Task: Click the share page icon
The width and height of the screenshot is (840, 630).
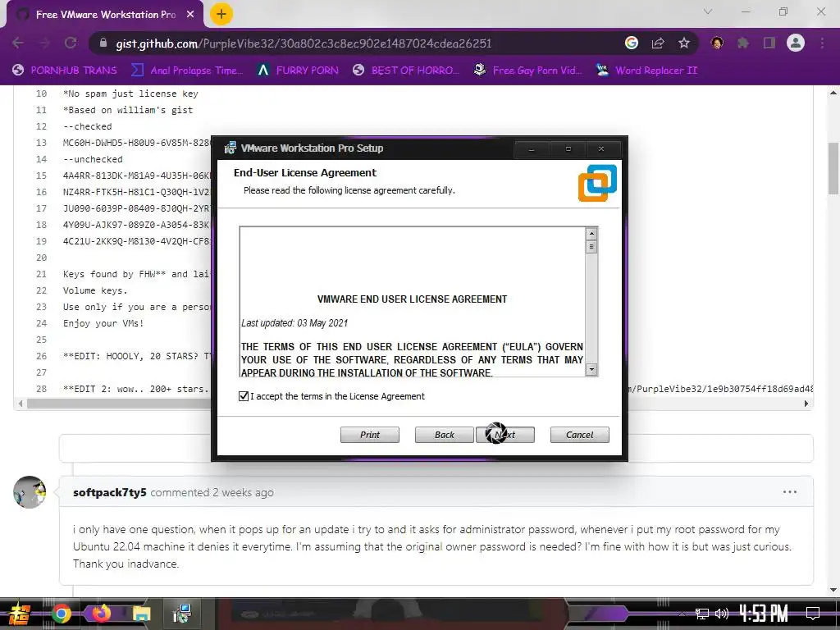Action: (658, 43)
